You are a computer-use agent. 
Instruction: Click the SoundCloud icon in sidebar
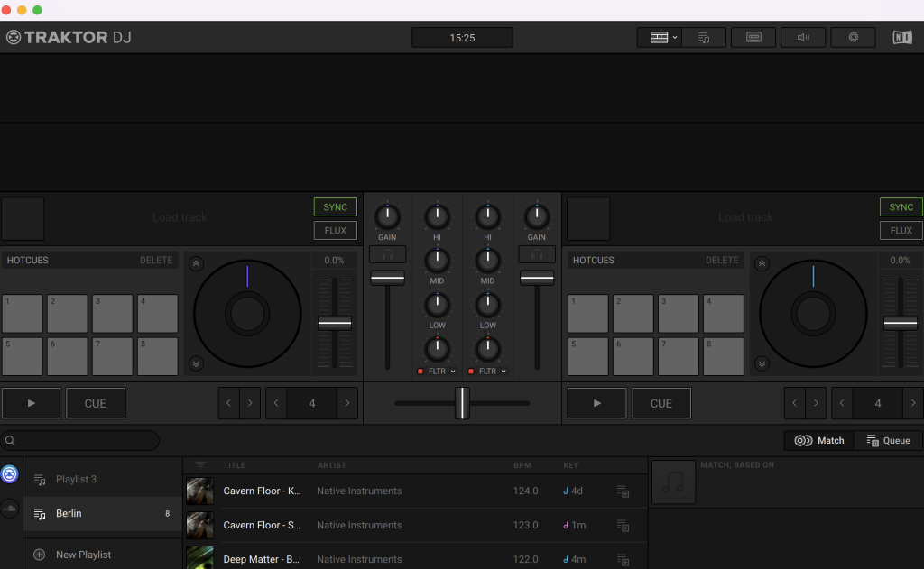[x=10, y=509]
